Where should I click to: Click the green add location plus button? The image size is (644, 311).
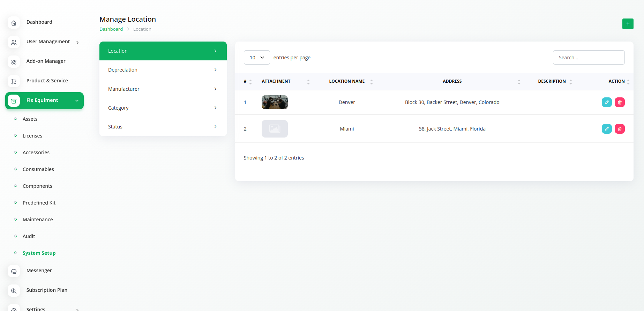[628, 24]
